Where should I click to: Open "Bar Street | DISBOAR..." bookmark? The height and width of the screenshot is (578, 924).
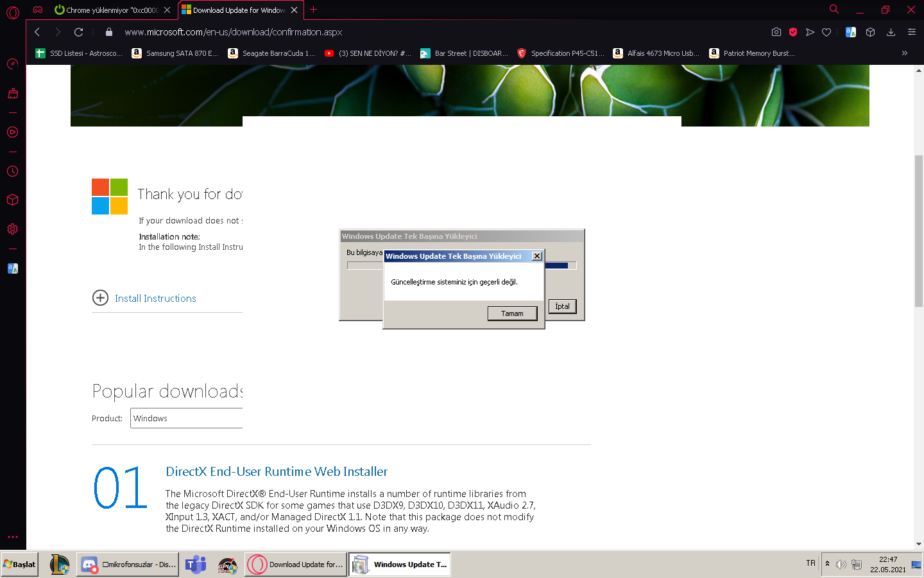(x=464, y=53)
